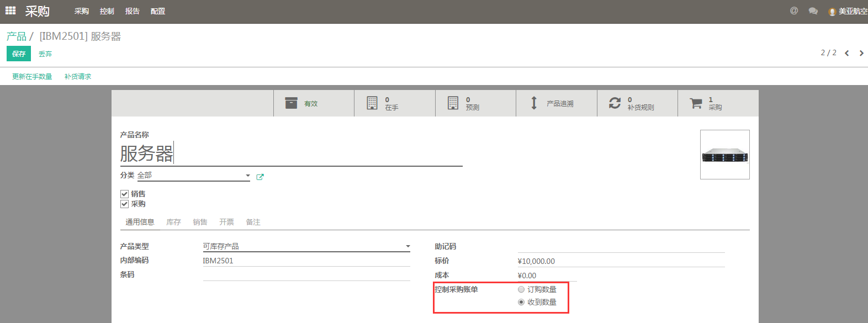The height and width of the screenshot is (323, 868).
Task: Click the 助记码 input field
Action: (x=621, y=246)
